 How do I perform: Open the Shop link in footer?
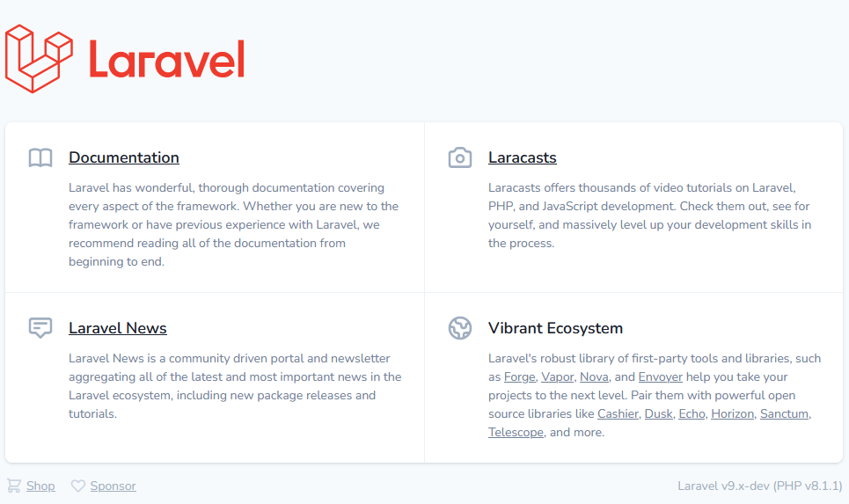click(x=40, y=486)
